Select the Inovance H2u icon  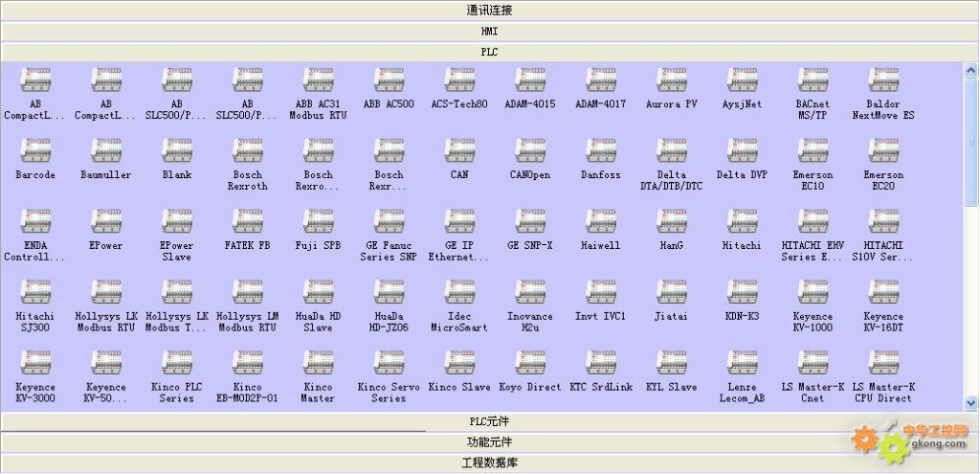[x=530, y=292]
